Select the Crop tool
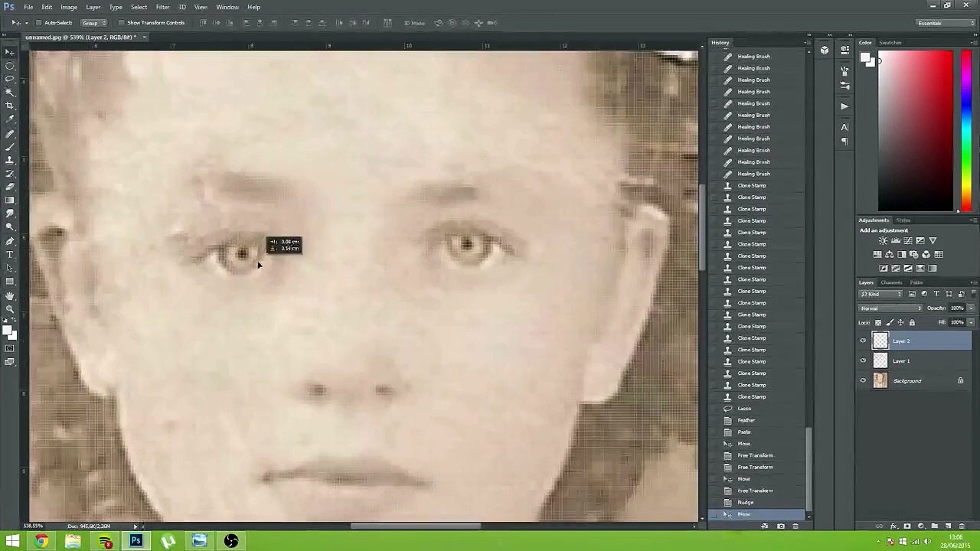The image size is (980, 551). [x=10, y=106]
